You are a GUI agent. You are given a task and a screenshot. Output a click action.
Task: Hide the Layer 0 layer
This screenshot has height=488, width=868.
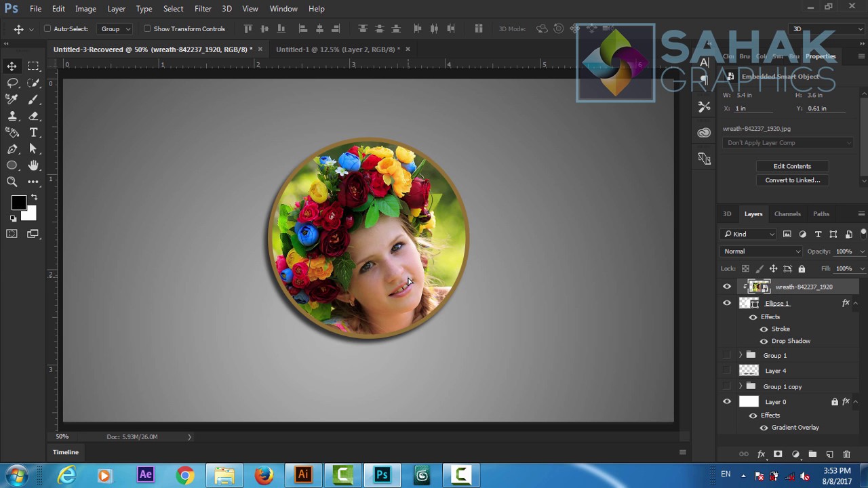(x=727, y=402)
